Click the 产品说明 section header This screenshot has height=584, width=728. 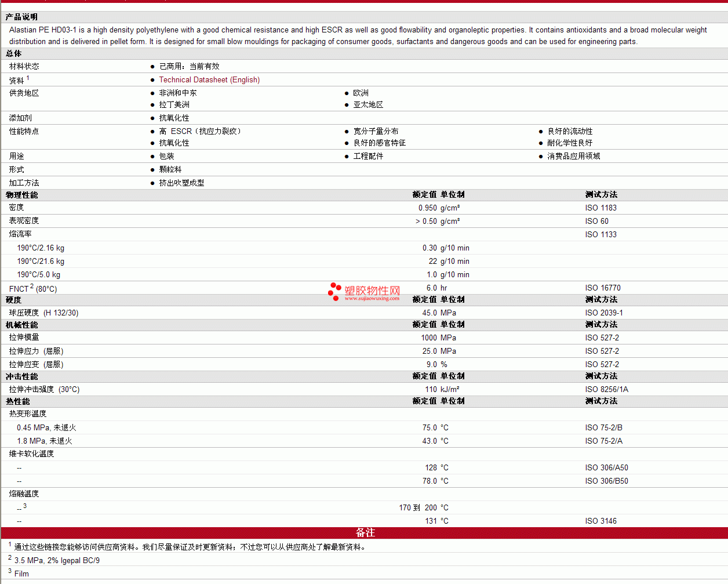coord(21,17)
